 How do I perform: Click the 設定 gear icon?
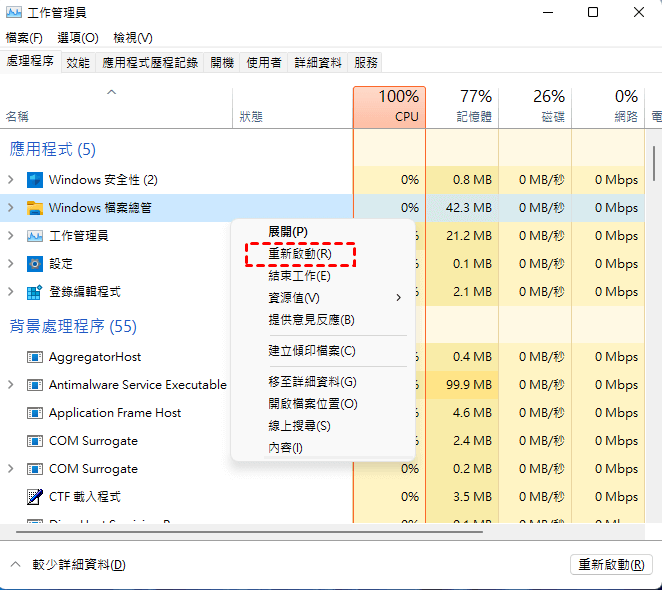pyautogui.click(x=35, y=264)
